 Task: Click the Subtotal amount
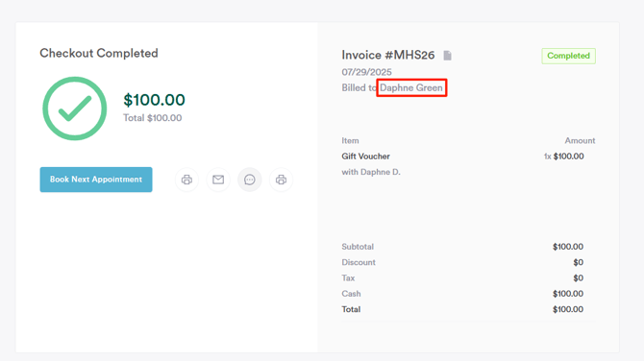pos(568,247)
